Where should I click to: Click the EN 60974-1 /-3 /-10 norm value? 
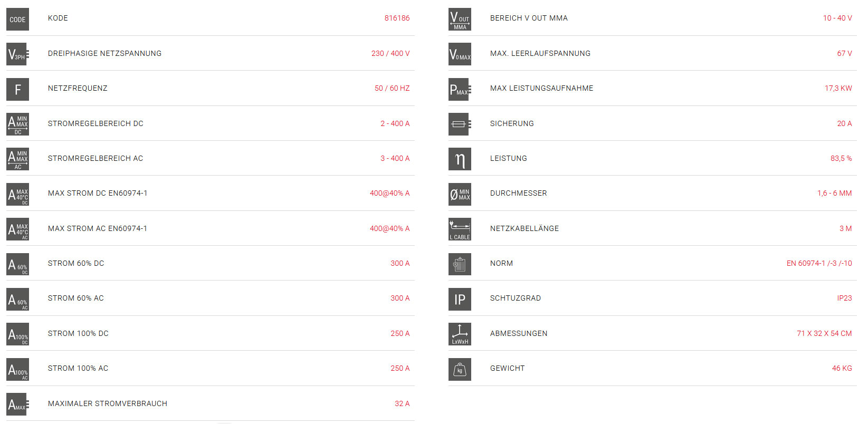819,263
